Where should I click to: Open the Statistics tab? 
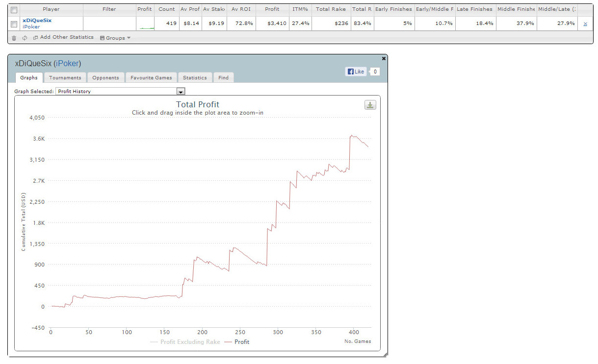coord(195,77)
